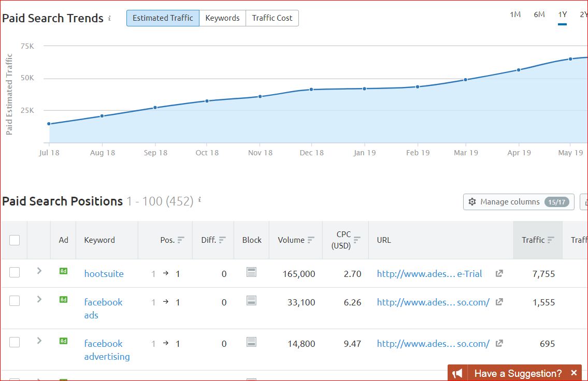Click the 6.26 CPC value
Viewport: 588px width, 381px height.
click(x=352, y=302)
